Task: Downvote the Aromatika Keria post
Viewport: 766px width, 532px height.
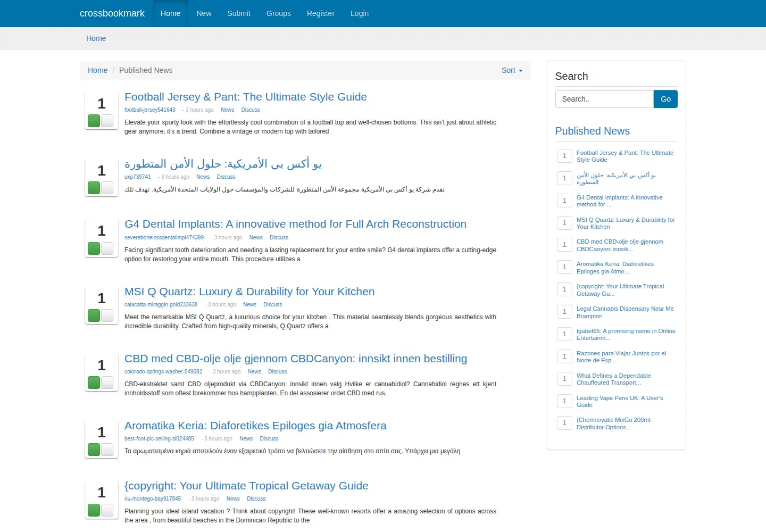Action: (x=107, y=450)
